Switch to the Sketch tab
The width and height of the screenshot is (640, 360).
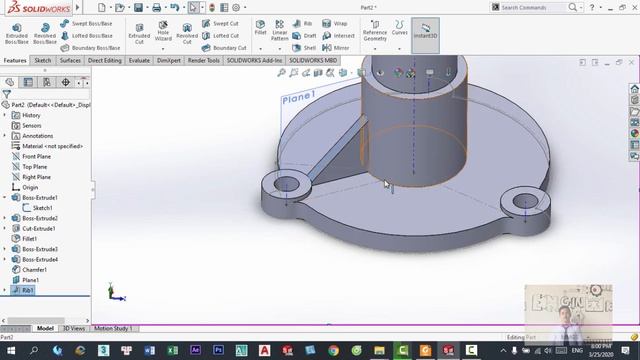pos(43,60)
